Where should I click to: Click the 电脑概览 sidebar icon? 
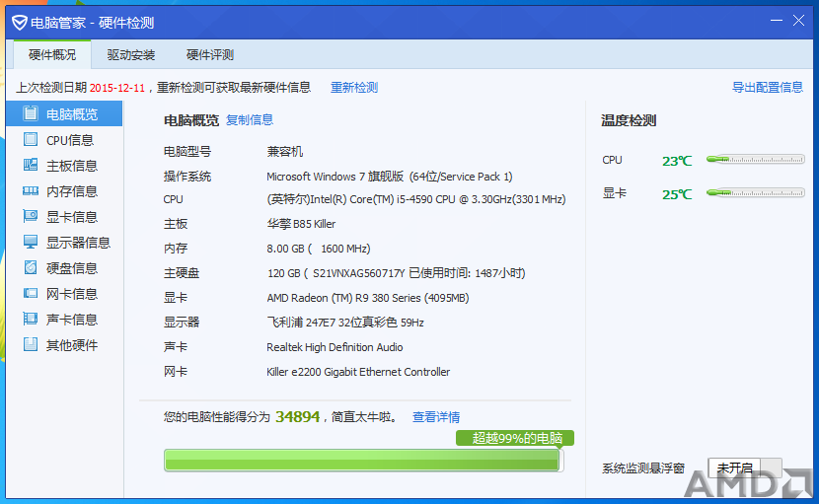(31, 113)
